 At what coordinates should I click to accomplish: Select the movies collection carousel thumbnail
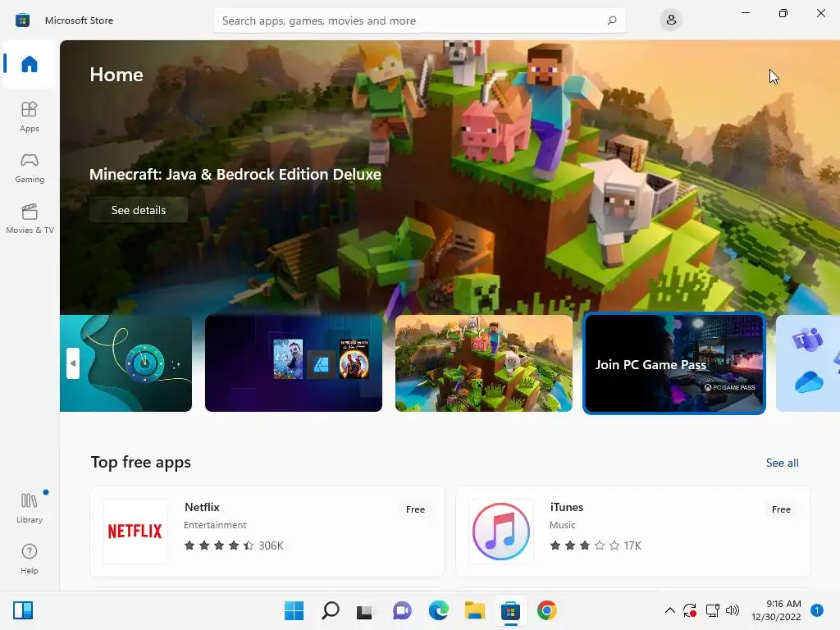(294, 363)
